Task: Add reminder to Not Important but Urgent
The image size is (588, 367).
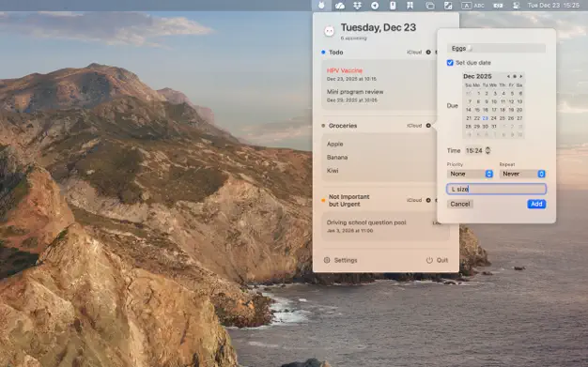Action: coord(428,200)
